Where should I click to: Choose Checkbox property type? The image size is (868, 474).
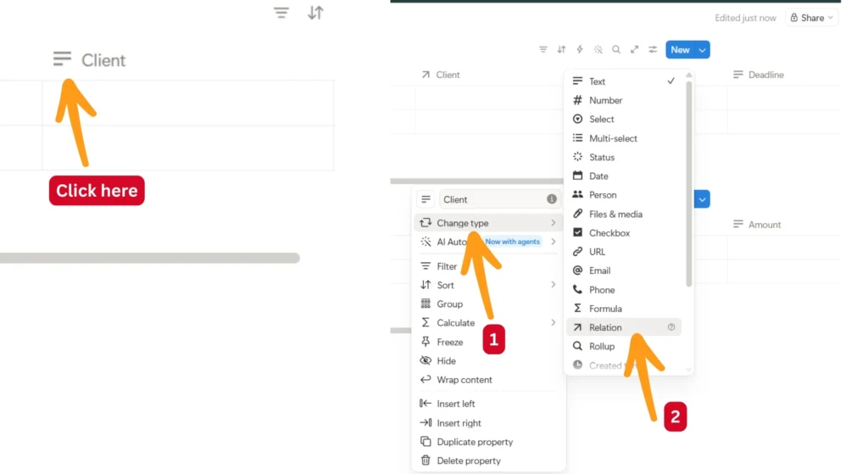[x=624, y=233]
